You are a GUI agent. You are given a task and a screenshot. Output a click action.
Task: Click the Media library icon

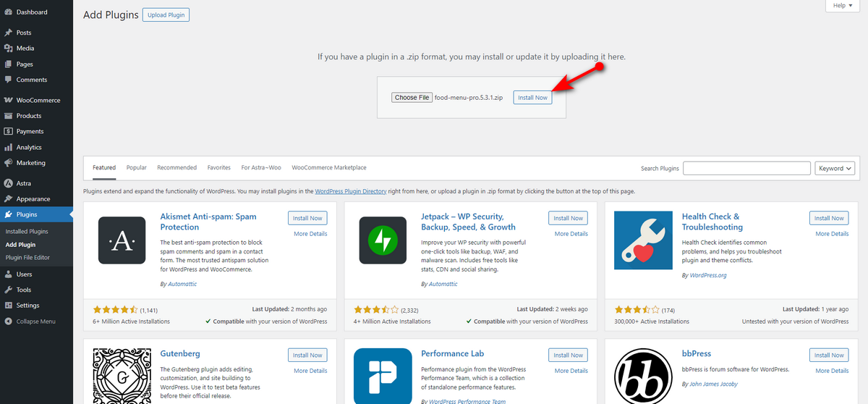[x=8, y=49]
